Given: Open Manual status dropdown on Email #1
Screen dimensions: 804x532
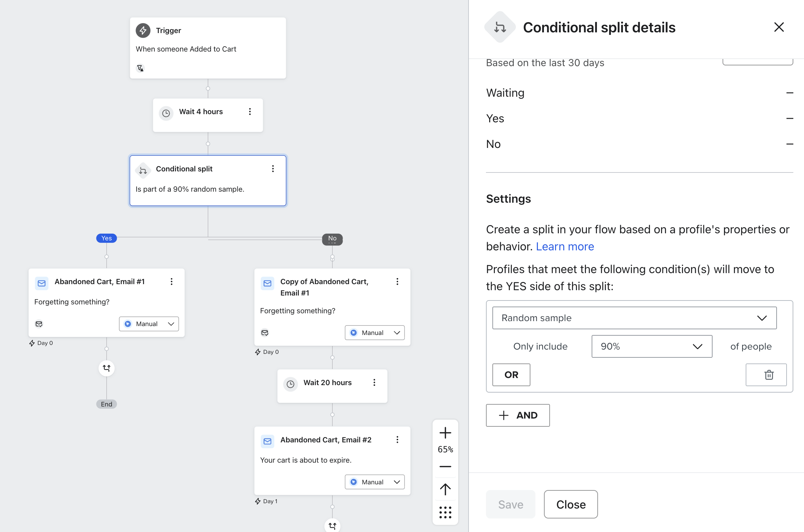Looking at the screenshot, I should coord(149,324).
